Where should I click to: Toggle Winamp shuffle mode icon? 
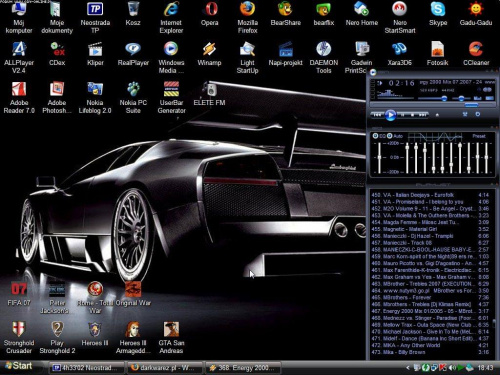(465, 114)
